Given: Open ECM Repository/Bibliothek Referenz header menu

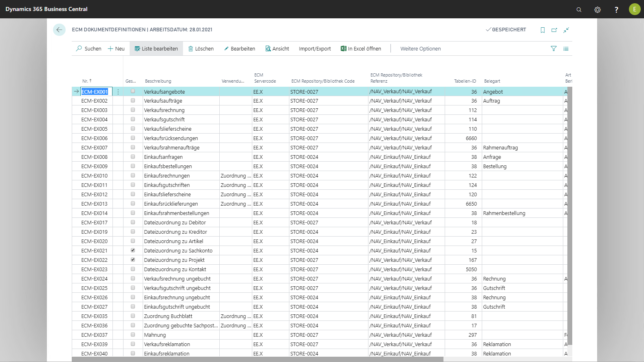Looking at the screenshot, I should pyautogui.click(x=396, y=78).
